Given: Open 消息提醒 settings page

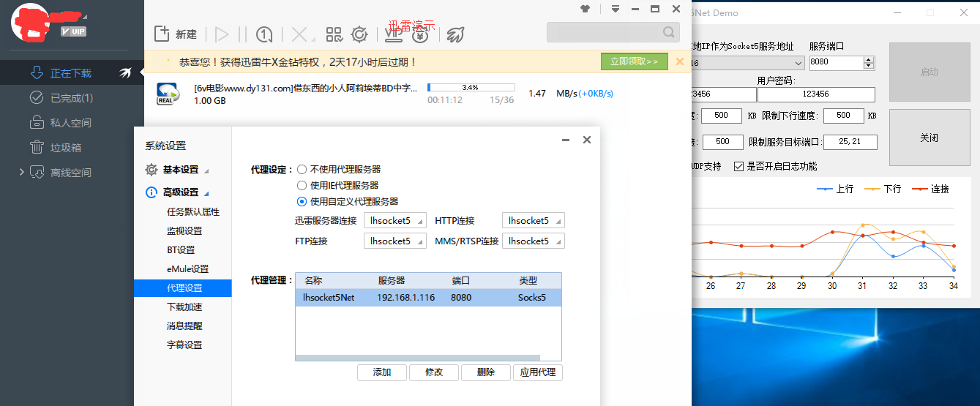Looking at the screenshot, I should [184, 326].
